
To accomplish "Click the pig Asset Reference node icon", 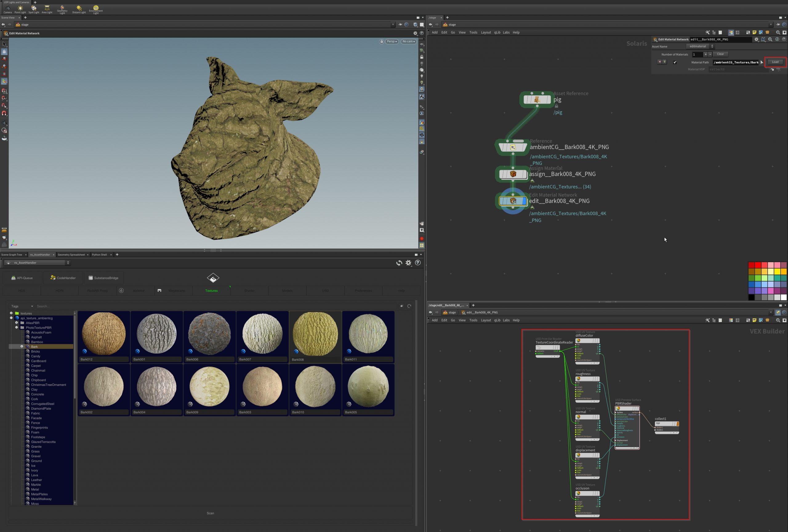I will point(537,100).
